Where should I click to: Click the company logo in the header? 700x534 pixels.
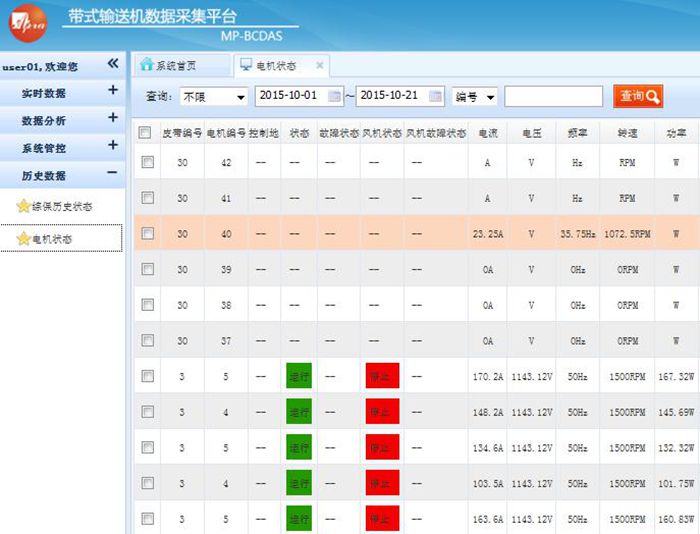(27, 22)
